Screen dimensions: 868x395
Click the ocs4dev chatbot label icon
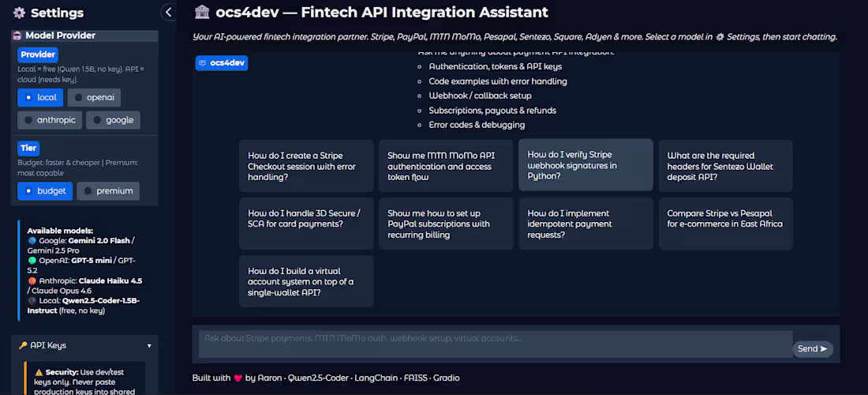pos(203,63)
